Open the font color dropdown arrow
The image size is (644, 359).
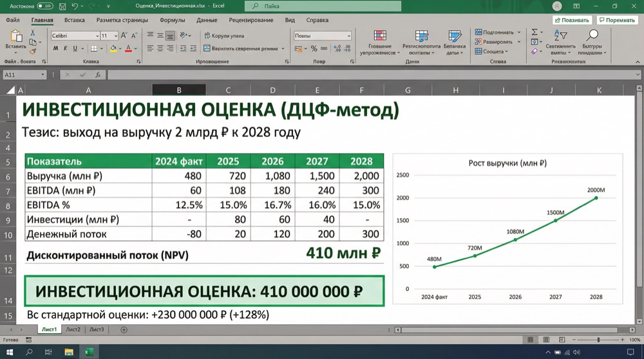tap(135, 48)
